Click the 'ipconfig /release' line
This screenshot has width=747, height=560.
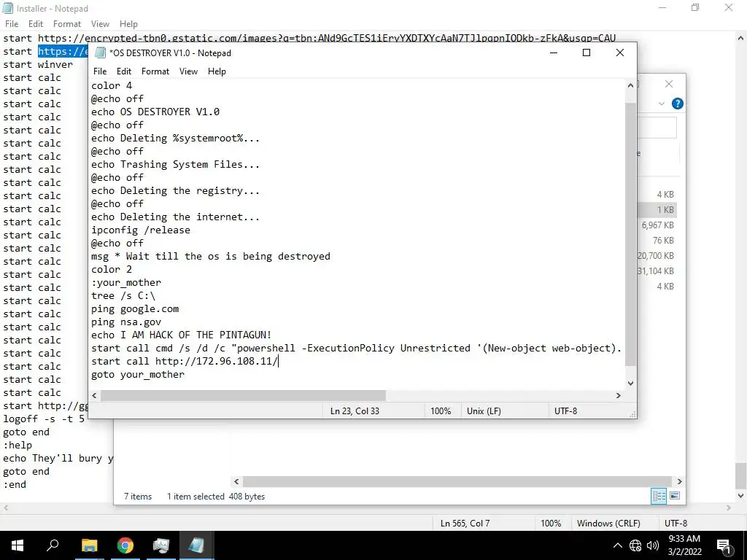click(x=141, y=230)
